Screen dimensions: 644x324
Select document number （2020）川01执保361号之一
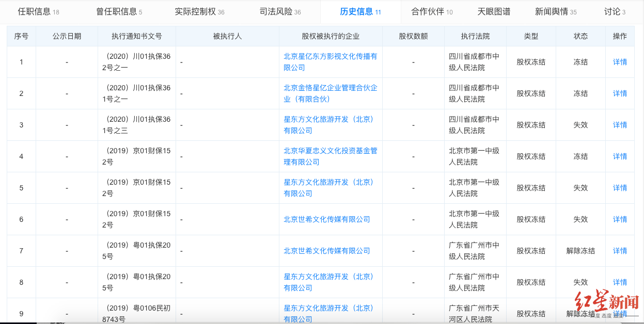pos(137,93)
